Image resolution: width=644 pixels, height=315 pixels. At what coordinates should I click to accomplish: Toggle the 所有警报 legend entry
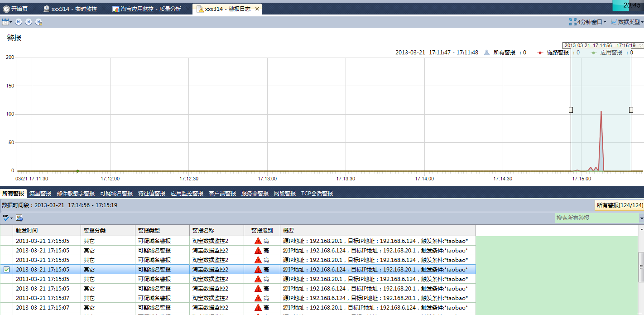(505, 53)
